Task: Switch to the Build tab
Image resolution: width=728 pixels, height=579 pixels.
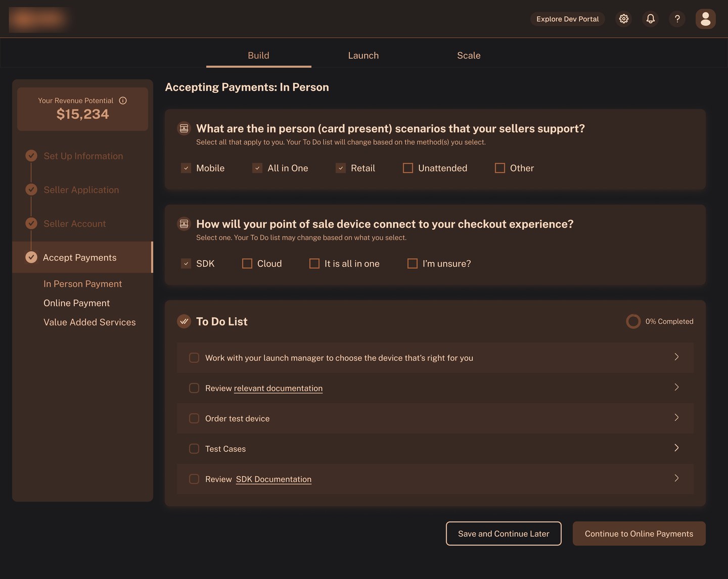Action: (258, 56)
